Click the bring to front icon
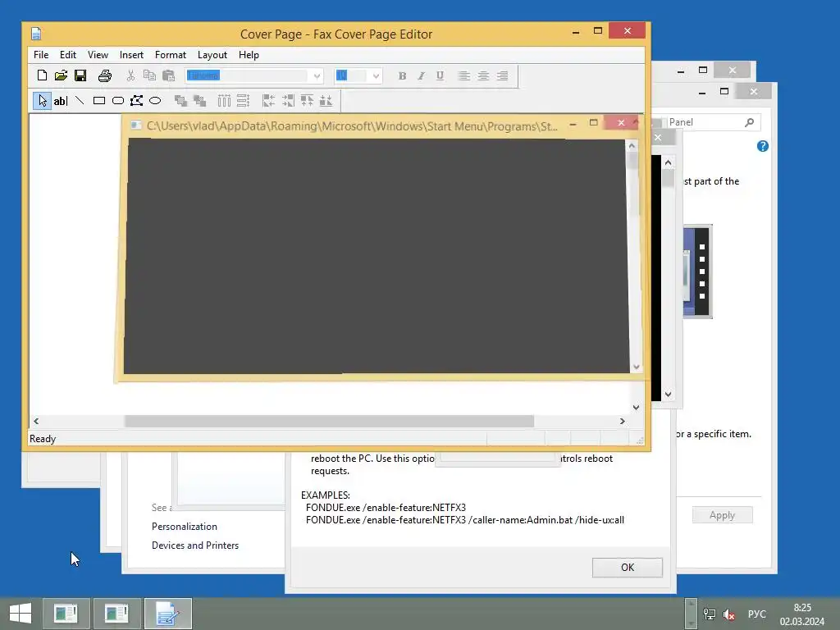The height and width of the screenshot is (630, 840). pos(180,101)
